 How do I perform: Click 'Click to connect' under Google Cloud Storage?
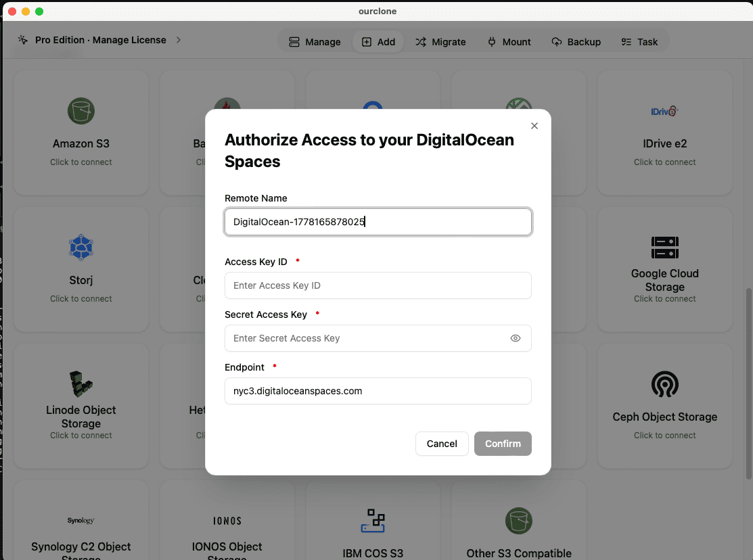664,299
